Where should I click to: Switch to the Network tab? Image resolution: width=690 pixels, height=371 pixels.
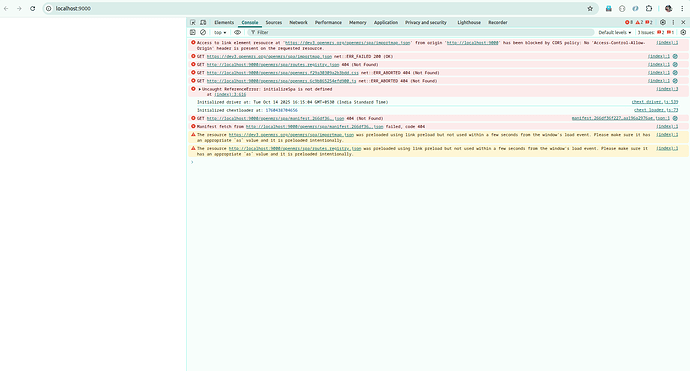[298, 22]
